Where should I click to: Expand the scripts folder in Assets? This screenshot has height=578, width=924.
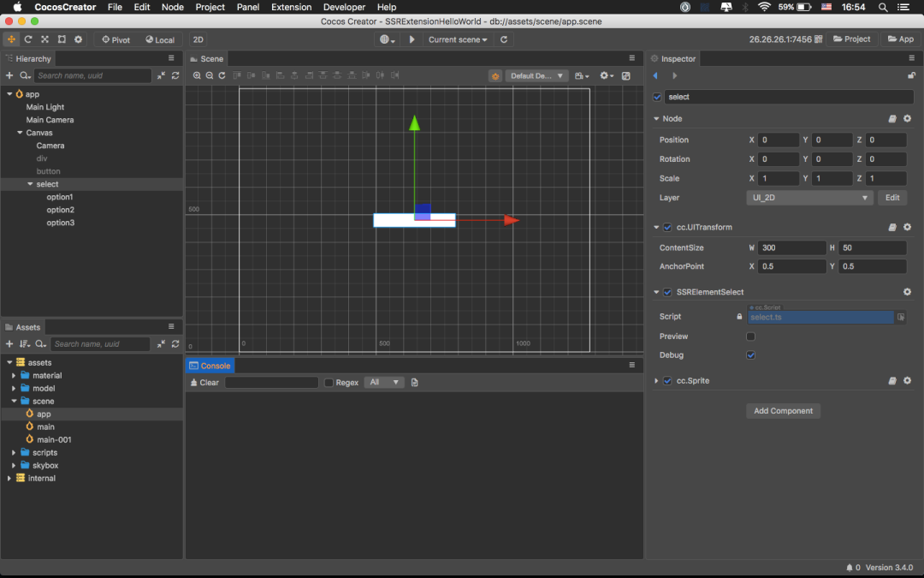click(14, 453)
